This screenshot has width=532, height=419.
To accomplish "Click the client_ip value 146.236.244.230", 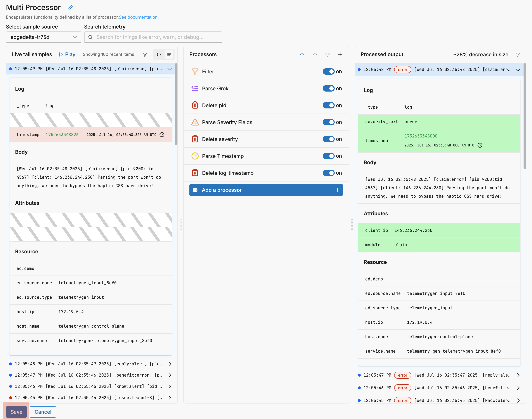I will coord(413,230).
